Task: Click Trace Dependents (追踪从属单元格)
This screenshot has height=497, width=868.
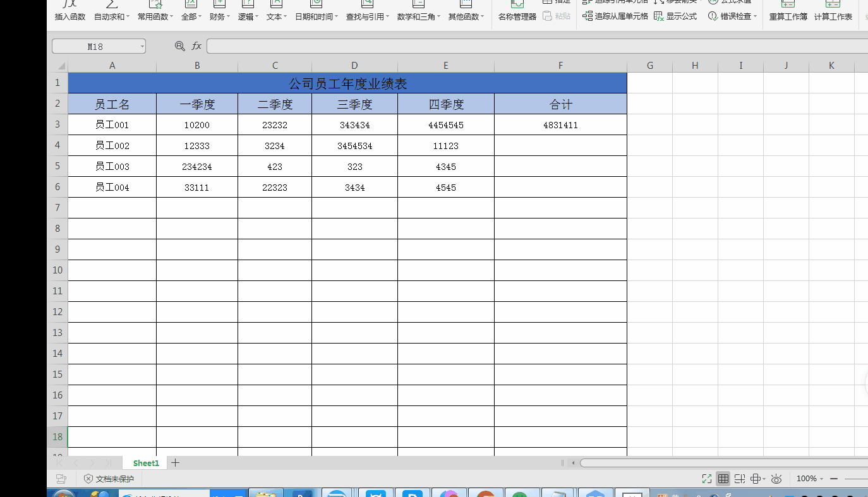Action: tap(615, 16)
